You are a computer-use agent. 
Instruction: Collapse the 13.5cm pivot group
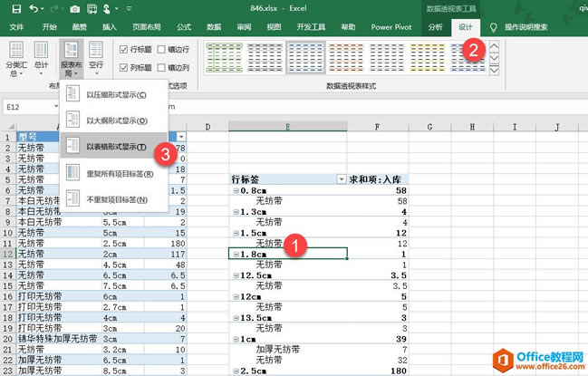tap(236, 318)
